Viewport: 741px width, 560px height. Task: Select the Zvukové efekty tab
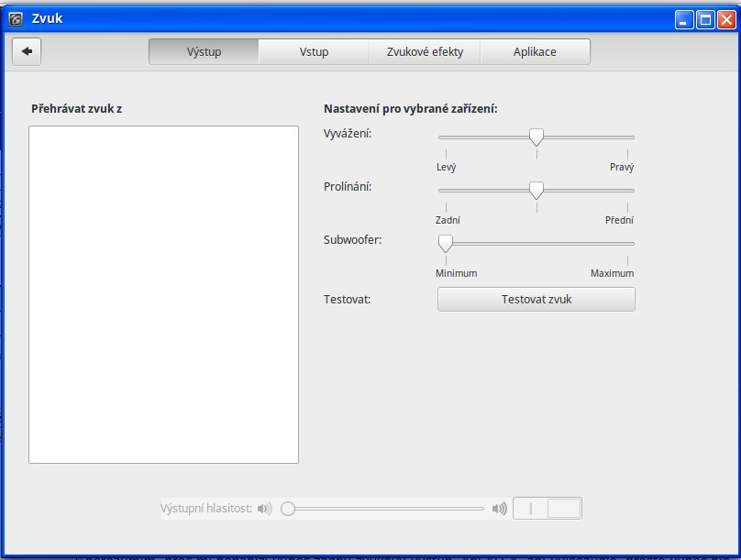tap(425, 52)
